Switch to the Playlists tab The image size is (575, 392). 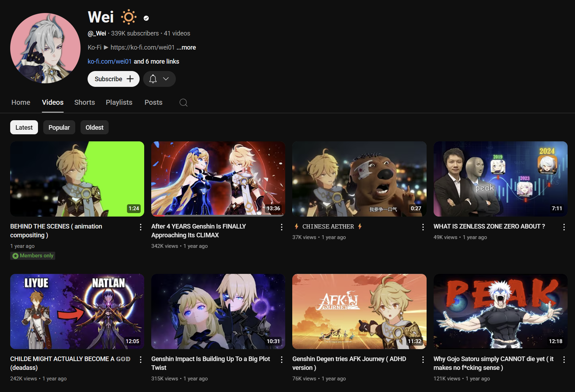click(119, 102)
